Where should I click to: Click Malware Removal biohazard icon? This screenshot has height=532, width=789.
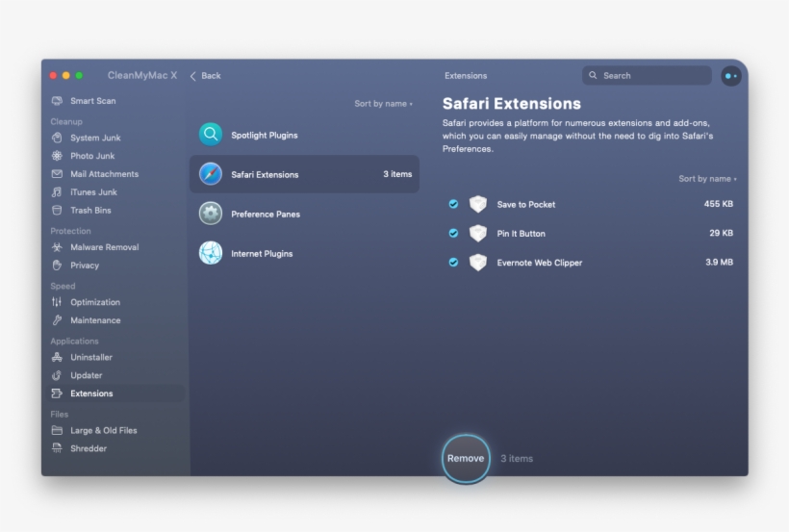pyautogui.click(x=57, y=247)
